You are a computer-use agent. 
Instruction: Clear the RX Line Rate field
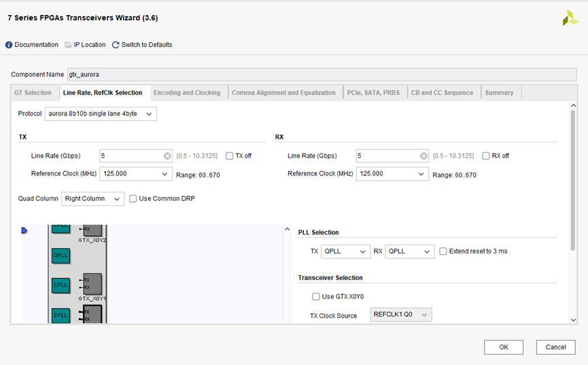click(x=423, y=156)
